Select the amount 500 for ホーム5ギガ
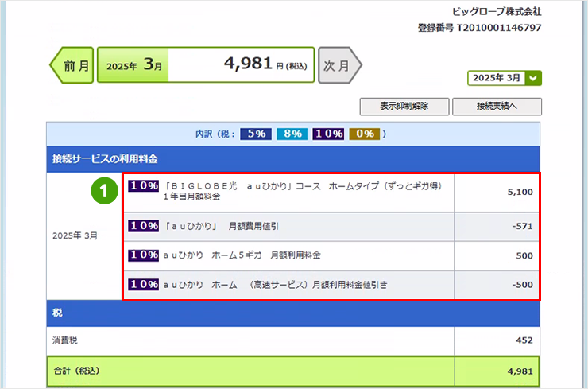588x389 pixels. pos(524,255)
